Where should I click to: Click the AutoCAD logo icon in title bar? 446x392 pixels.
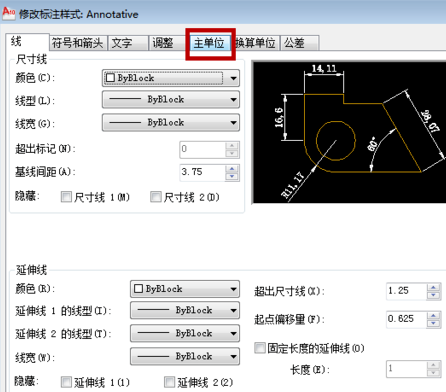pos(8,13)
